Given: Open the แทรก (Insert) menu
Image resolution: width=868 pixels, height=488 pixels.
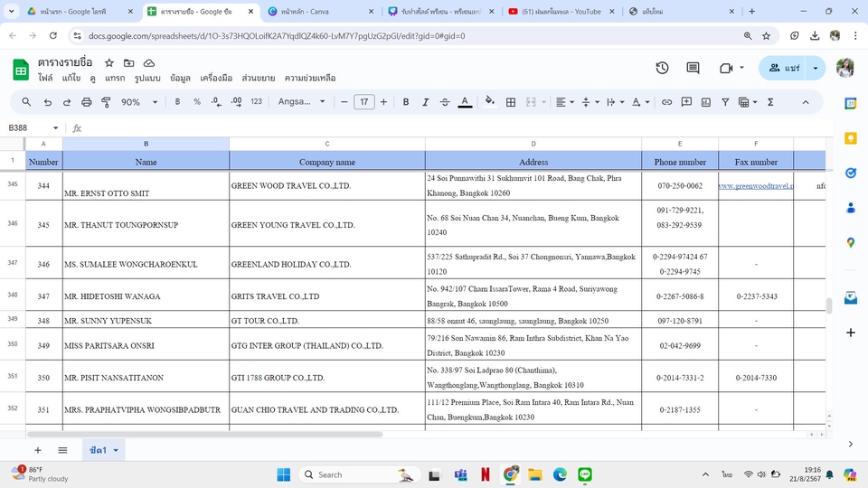Looking at the screenshot, I should click(115, 79).
